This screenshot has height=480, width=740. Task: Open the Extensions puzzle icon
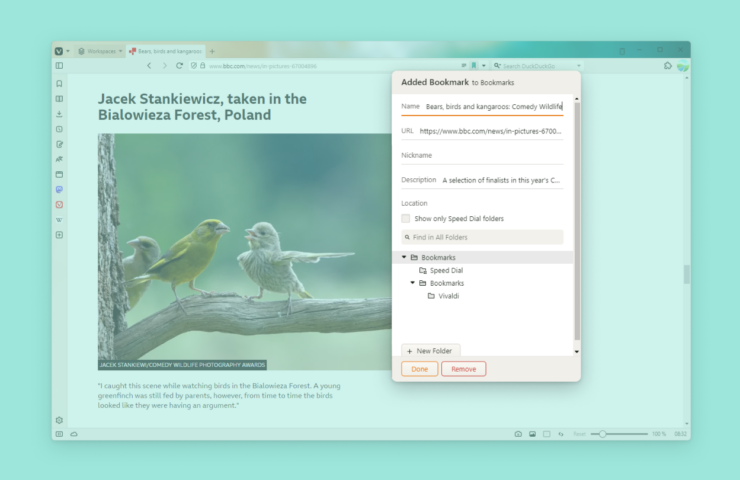coord(668,66)
